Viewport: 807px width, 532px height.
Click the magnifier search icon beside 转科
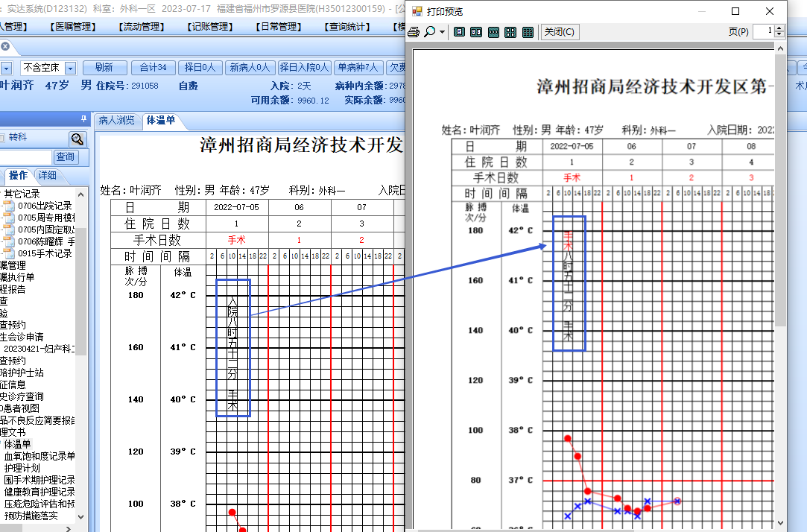coord(77,139)
